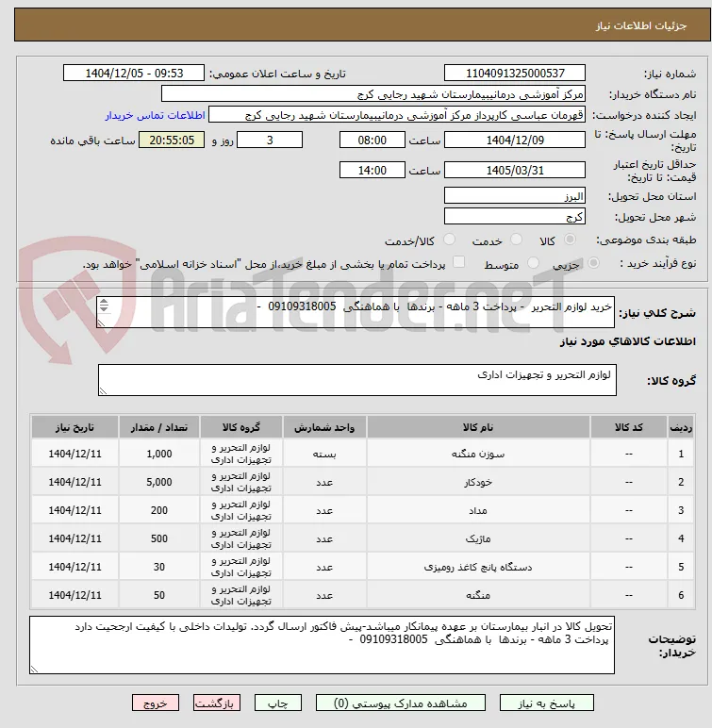Click the deadline time field 08:00

(x=372, y=140)
